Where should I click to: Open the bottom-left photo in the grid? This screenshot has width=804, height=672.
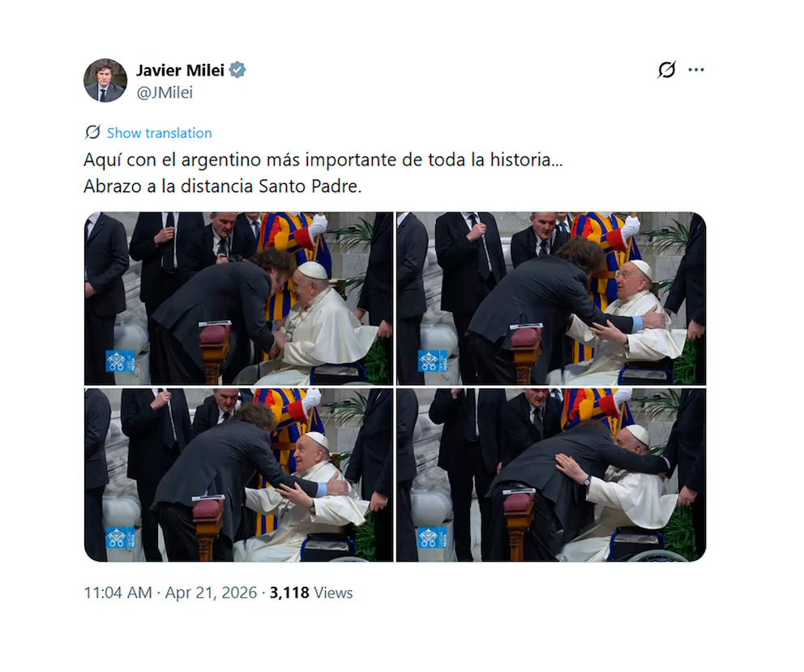click(238, 475)
